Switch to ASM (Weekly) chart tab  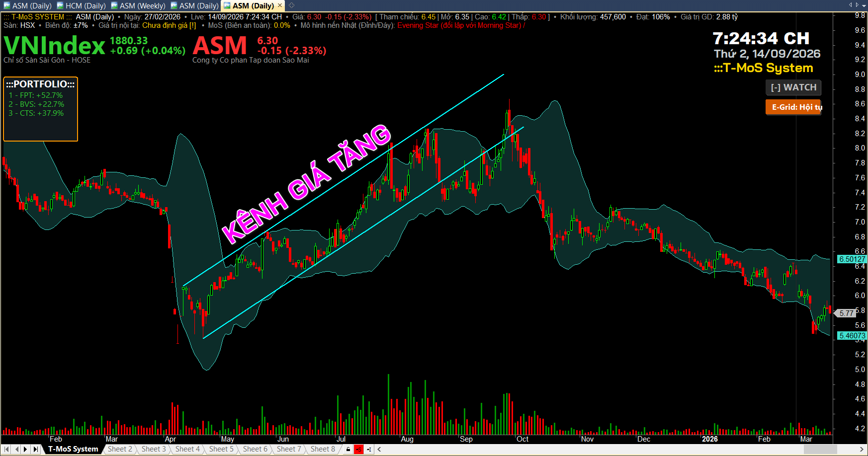tap(138, 6)
